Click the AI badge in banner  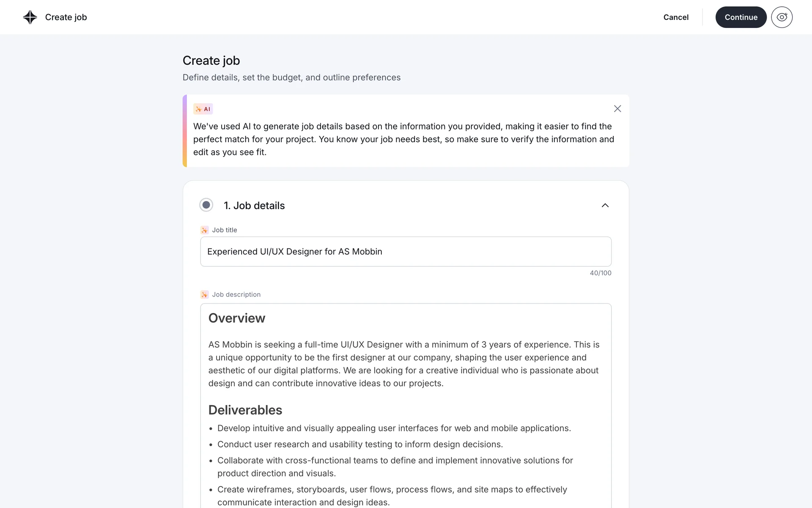tap(203, 109)
